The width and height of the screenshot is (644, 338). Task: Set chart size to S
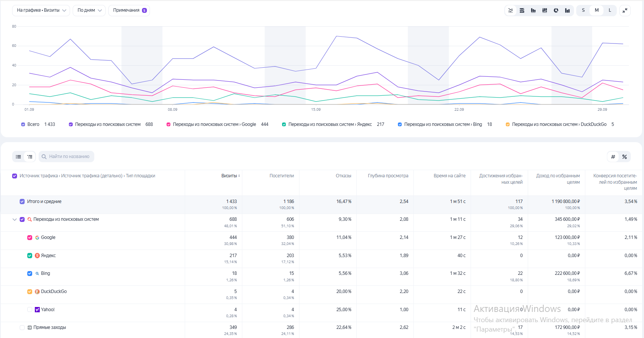coord(583,11)
